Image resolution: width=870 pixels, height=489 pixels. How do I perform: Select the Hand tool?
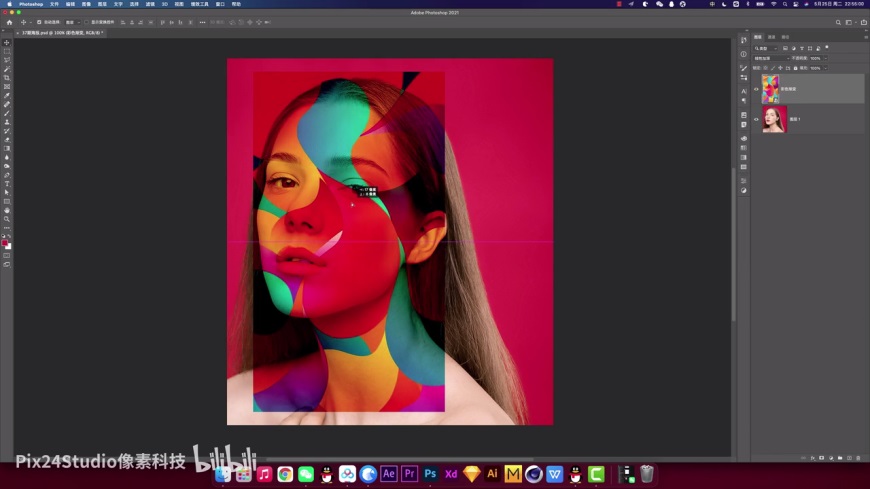(x=7, y=210)
